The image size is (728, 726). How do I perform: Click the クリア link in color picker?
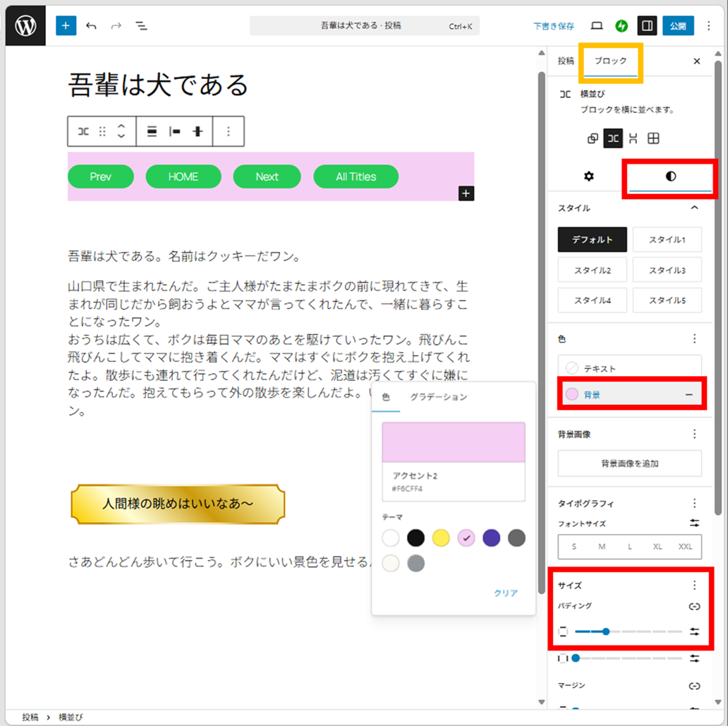coord(506,593)
